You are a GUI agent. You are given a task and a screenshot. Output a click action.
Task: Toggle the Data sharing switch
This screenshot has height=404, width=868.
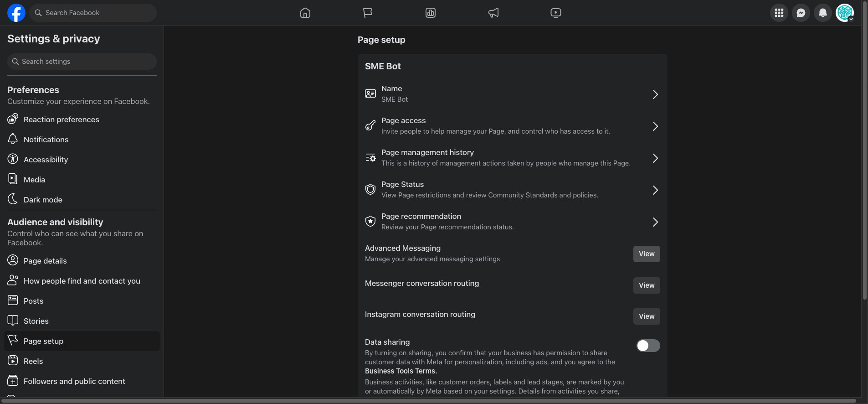[648, 346]
